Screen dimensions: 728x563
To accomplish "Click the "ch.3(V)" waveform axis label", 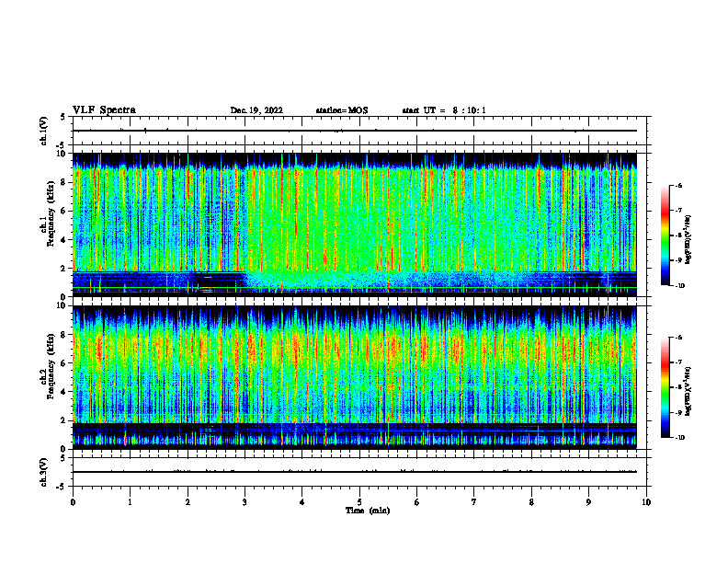I will [x=44, y=473].
